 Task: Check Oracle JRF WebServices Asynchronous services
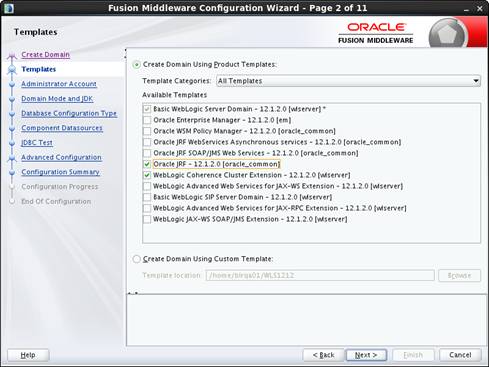point(147,142)
